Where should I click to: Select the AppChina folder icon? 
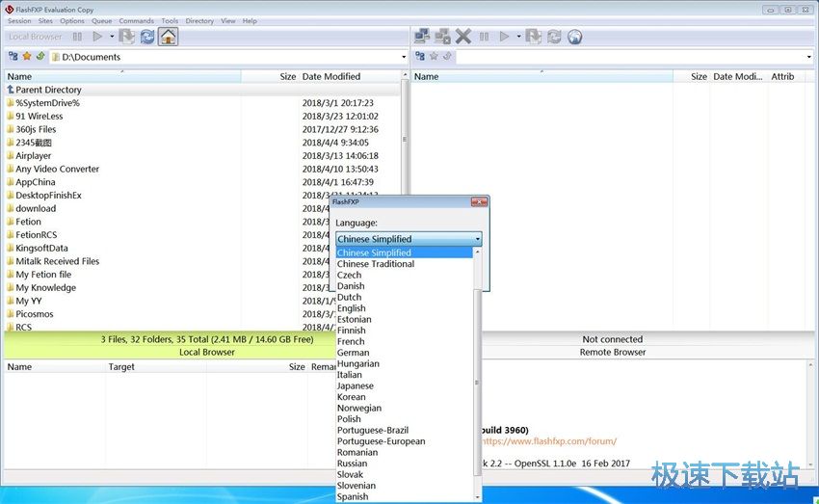10,182
